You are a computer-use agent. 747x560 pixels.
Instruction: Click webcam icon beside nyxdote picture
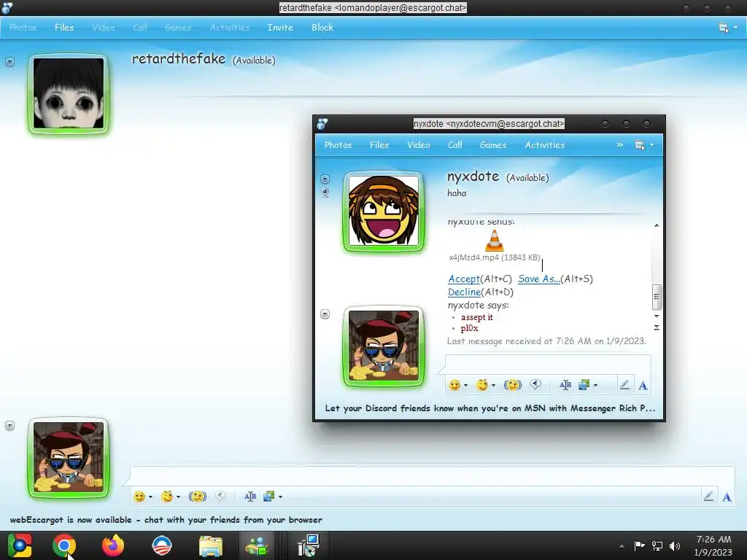pyautogui.click(x=325, y=192)
